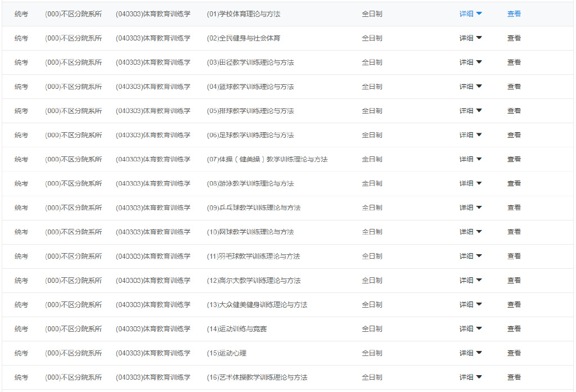Open 查看 for (13)大众健美健身训练理论与方法
The width and height of the screenshot is (576, 392).
[x=514, y=305]
